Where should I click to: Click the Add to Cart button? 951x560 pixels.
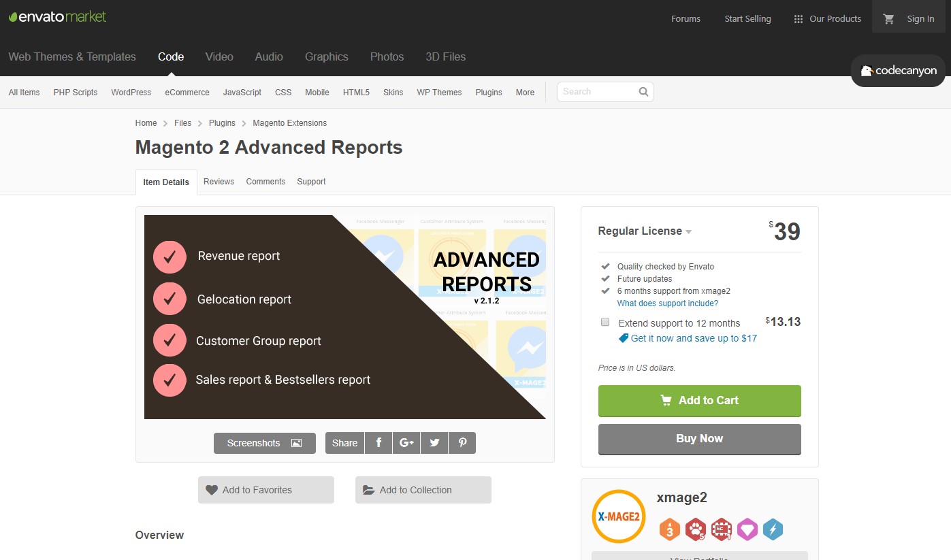point(700,401)
